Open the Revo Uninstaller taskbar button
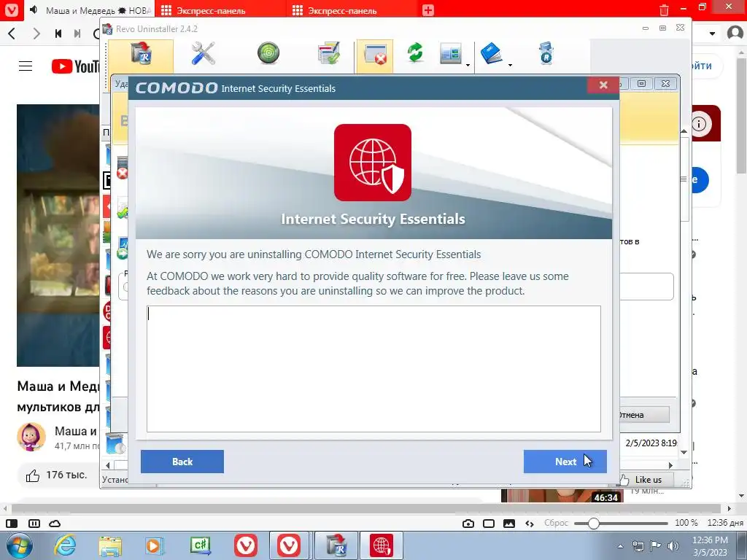Viewport: 747px width, 560px height. tap(337, 545)
